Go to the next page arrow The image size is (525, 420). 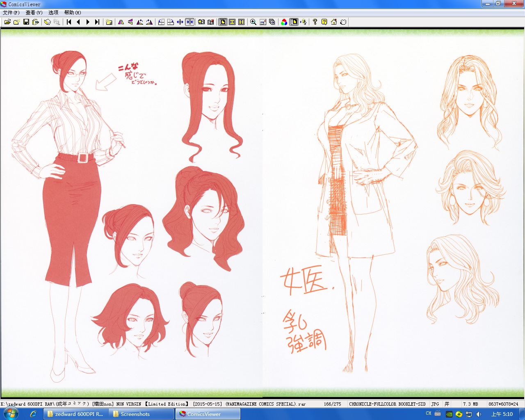pyautogui.click(x=87, y=22)
